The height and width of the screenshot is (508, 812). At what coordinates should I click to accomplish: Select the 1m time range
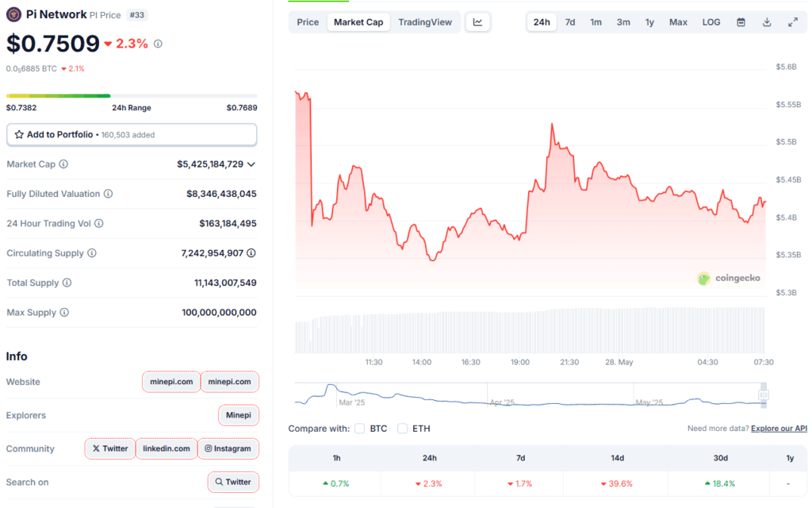[x=596, y=22]
